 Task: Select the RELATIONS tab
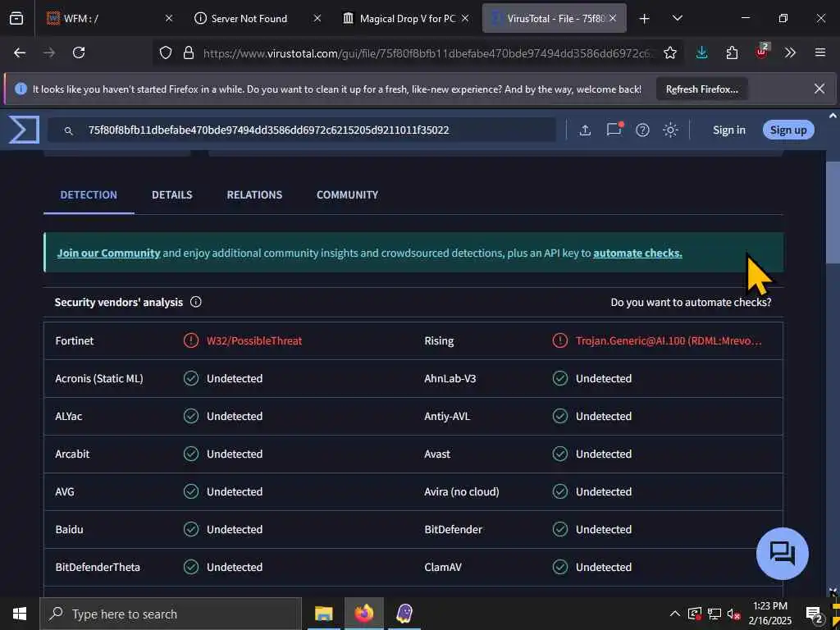pyautogui.click(x=254, y=194)
